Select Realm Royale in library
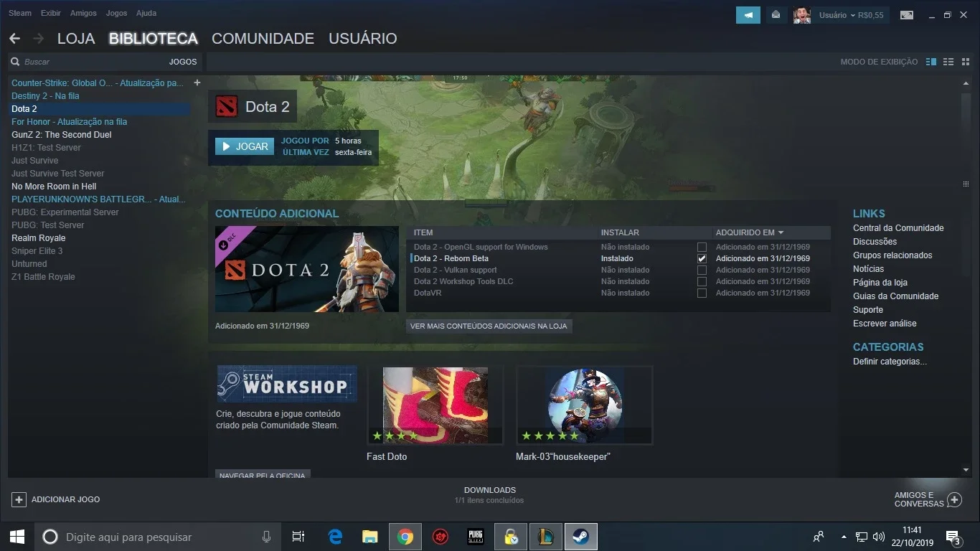Screen dimensions: 980x551 pos(39,238)
